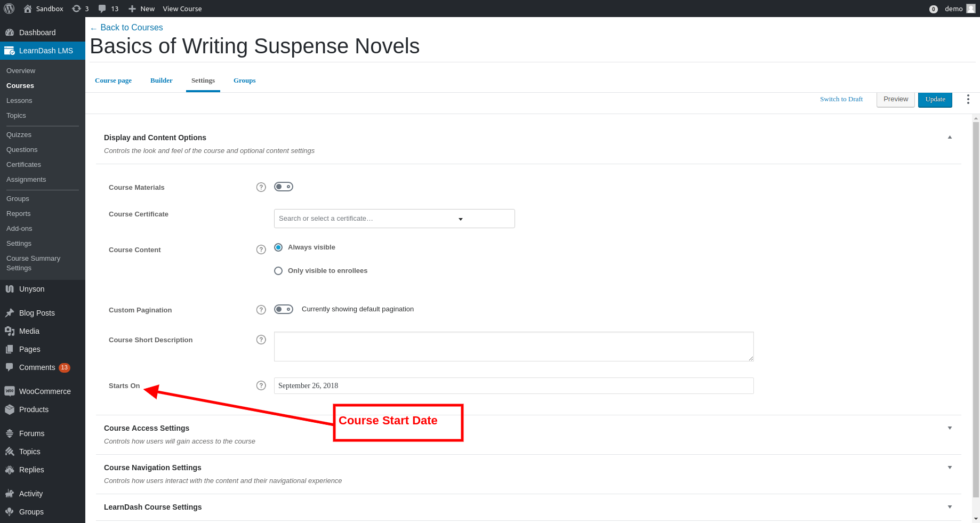Click the Starts On date field
Image resolution: width=980 pixels, height=523 pixels.
tap(513, 385)
